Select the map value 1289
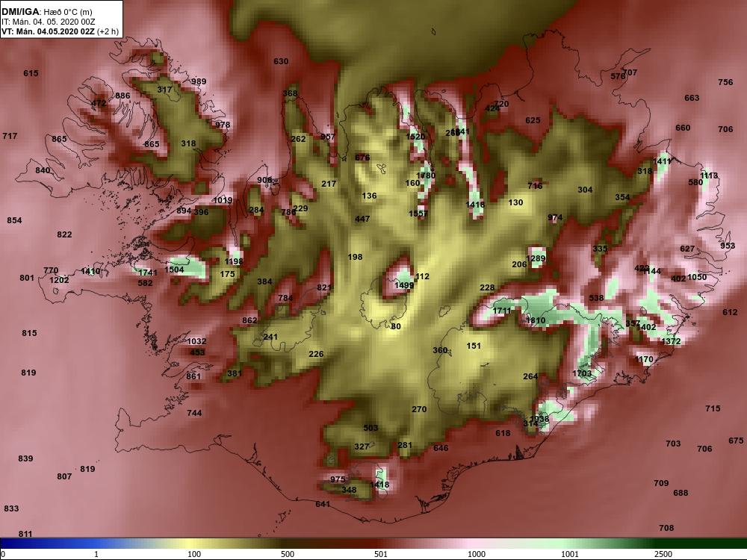Viewport: 747px width, 560px height. click(x=536, y=258)
